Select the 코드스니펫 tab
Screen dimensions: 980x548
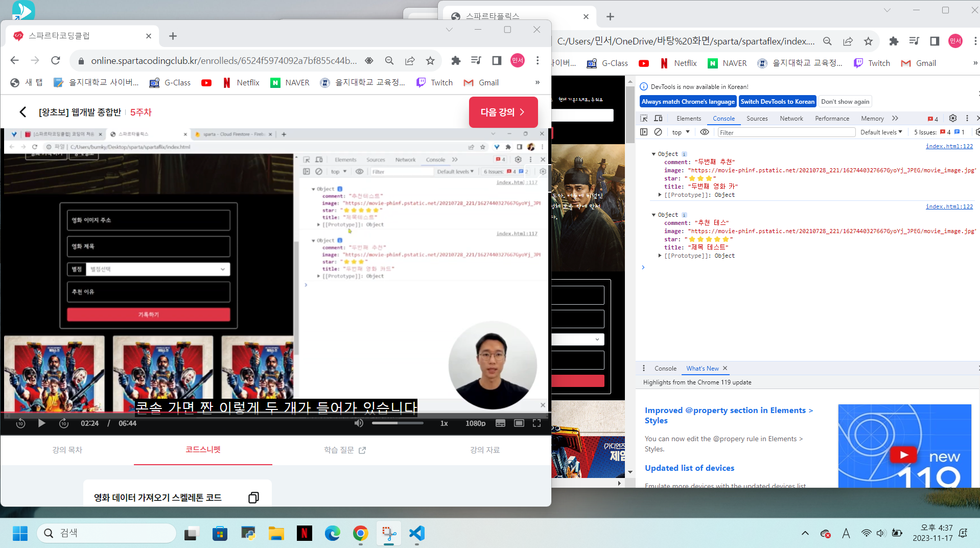tap(203, 450)
